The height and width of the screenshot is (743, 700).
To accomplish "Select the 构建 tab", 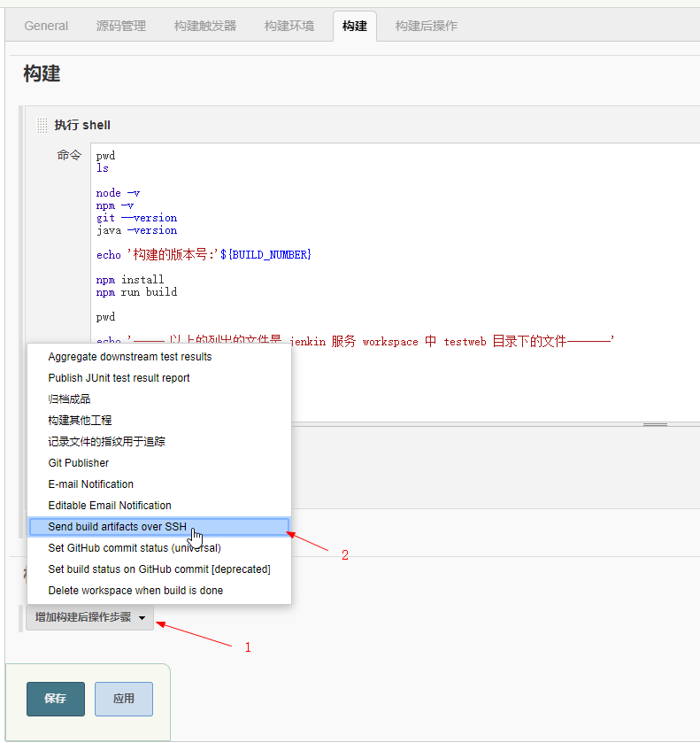I will [x=355, y=26].
